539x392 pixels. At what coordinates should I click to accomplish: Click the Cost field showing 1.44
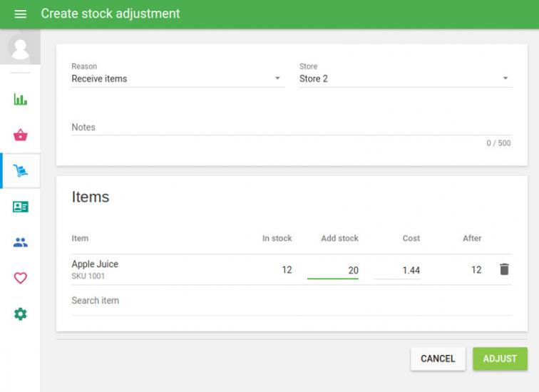click(397, 270)
